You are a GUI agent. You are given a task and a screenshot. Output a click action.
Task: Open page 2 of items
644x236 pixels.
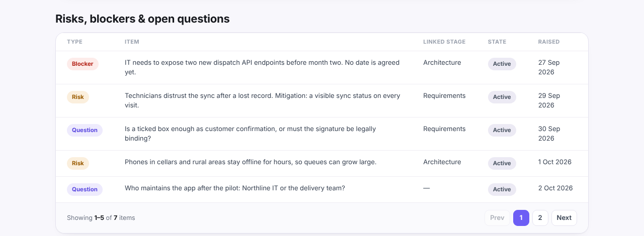tap(540, 217)
